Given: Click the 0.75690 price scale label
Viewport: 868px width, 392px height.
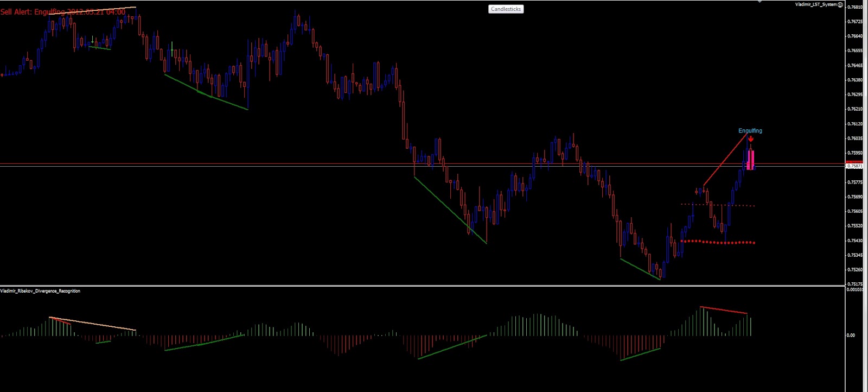Looking at the screenshot, I should tap(855, 197).
